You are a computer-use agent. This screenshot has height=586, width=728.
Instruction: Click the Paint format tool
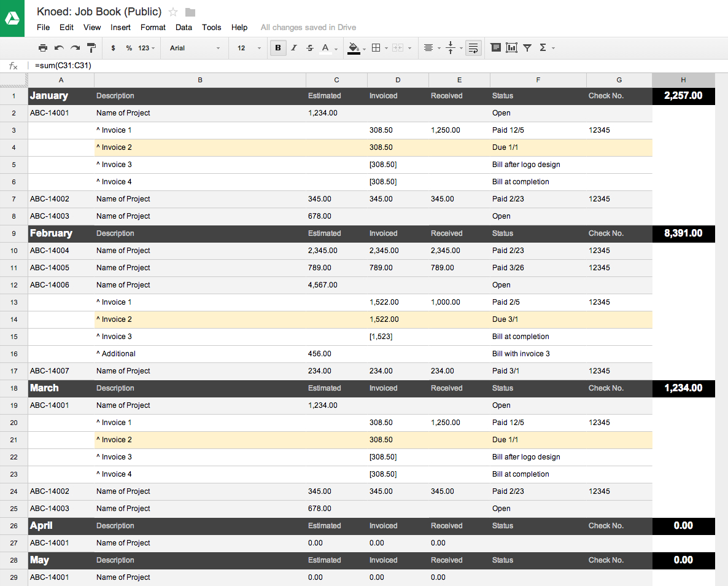(91, 48)
